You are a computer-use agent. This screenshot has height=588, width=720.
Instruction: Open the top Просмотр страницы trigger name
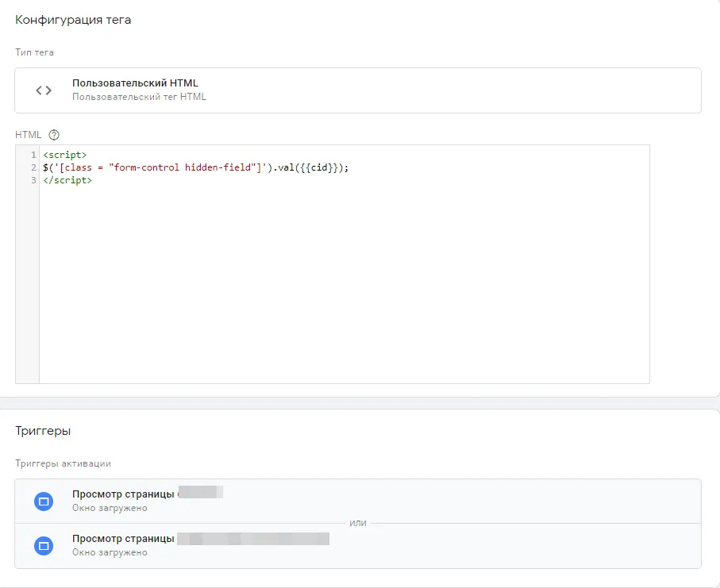pyautogui.click(x=123, y=494)
